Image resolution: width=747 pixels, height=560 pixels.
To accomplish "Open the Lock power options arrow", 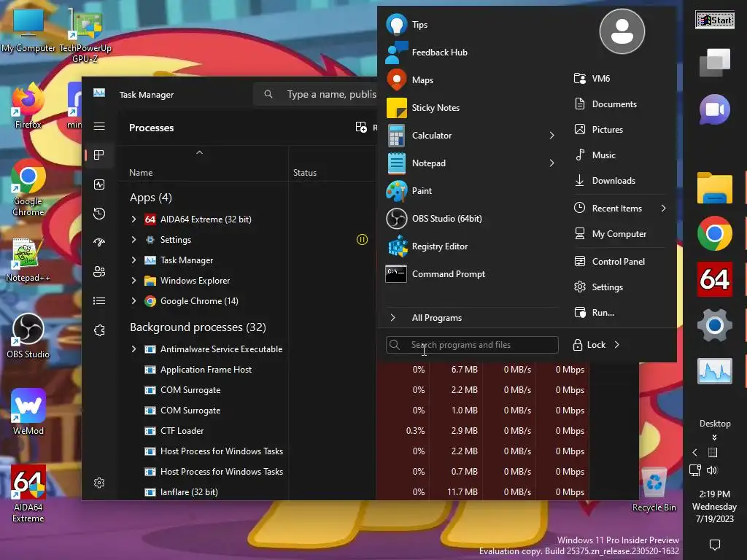I will click(617, 345).
